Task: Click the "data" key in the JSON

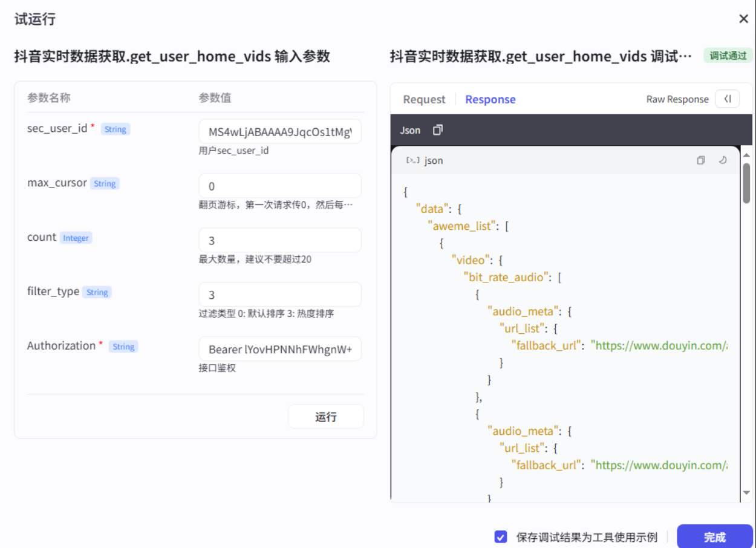Action: click(433, 209)
